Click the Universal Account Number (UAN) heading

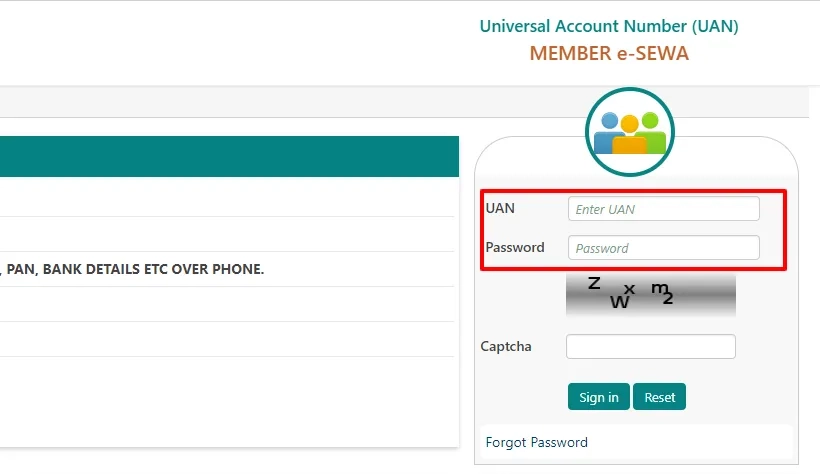pos(609,26)
